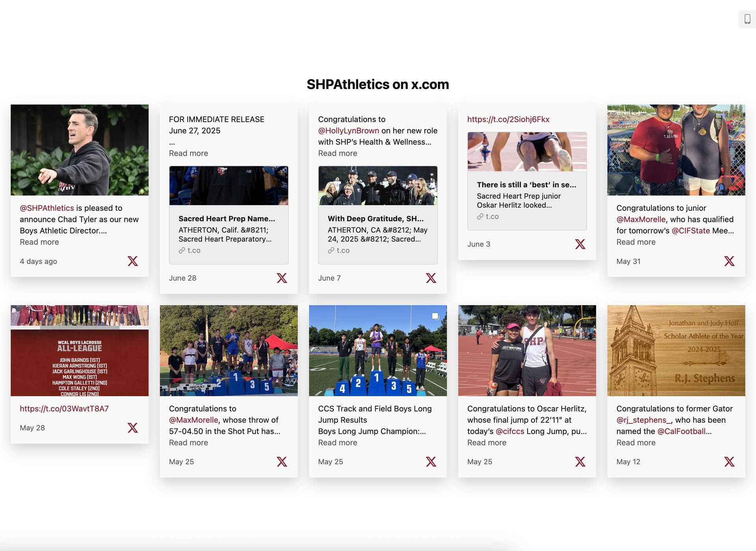The width and height of the screenshot is (756, 551).
Task: Click the 'June 28' date
Action: pos(183,278)
